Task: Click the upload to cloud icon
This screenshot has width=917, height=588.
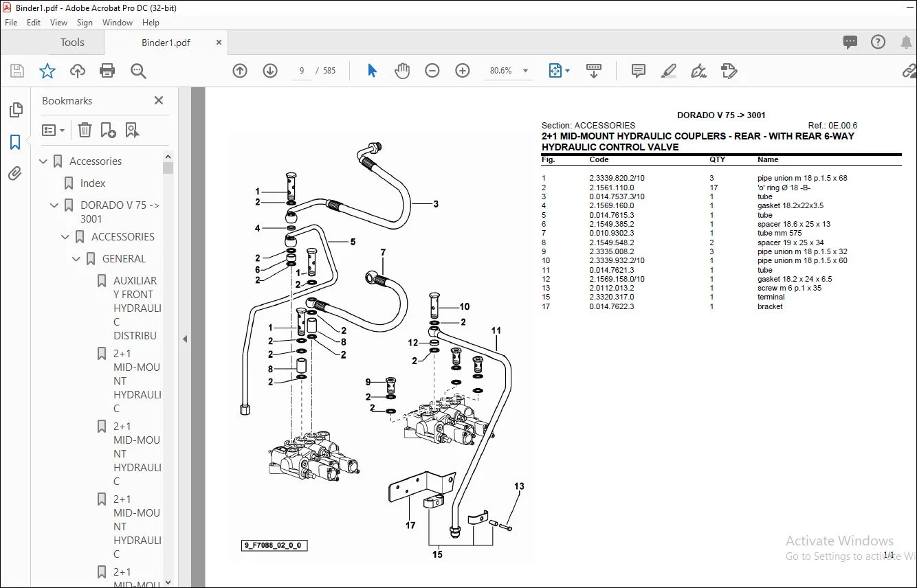Action: tap(78, 71)
